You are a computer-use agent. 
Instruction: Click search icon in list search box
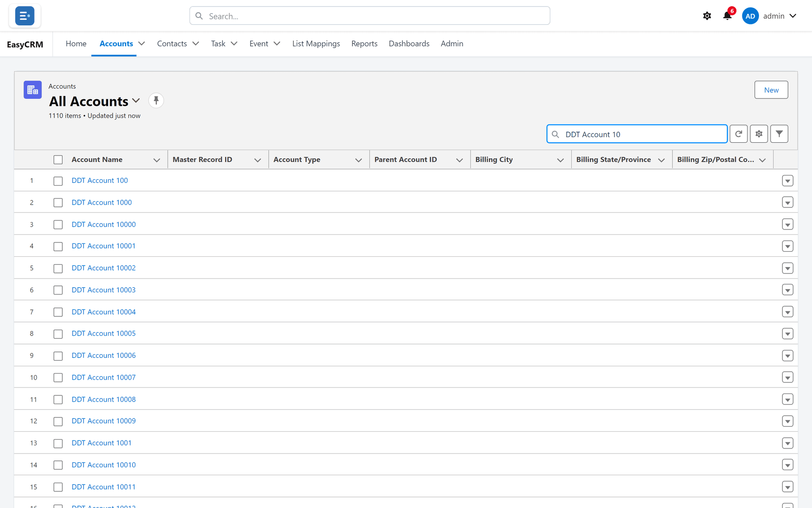pos(555,134)
